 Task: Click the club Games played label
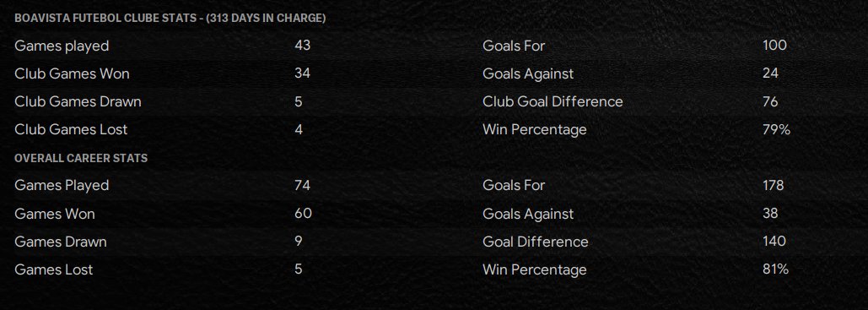(62, 46)
